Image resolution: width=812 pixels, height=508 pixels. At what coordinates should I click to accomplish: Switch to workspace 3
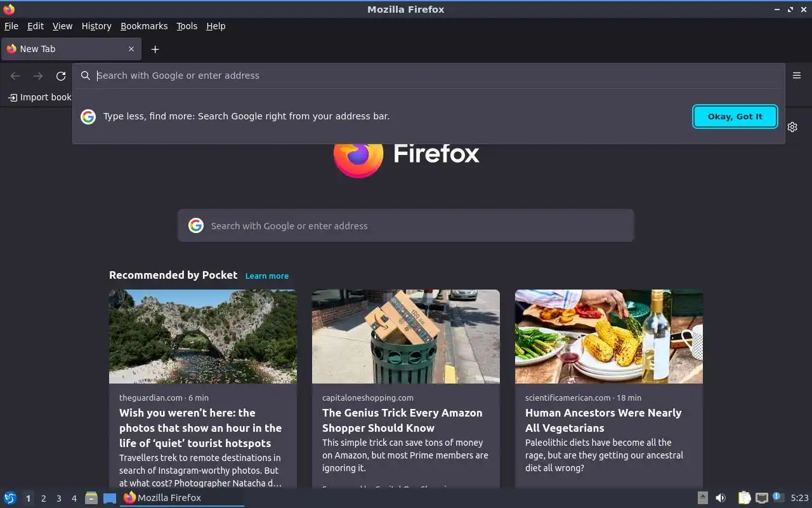pos(58,498)
